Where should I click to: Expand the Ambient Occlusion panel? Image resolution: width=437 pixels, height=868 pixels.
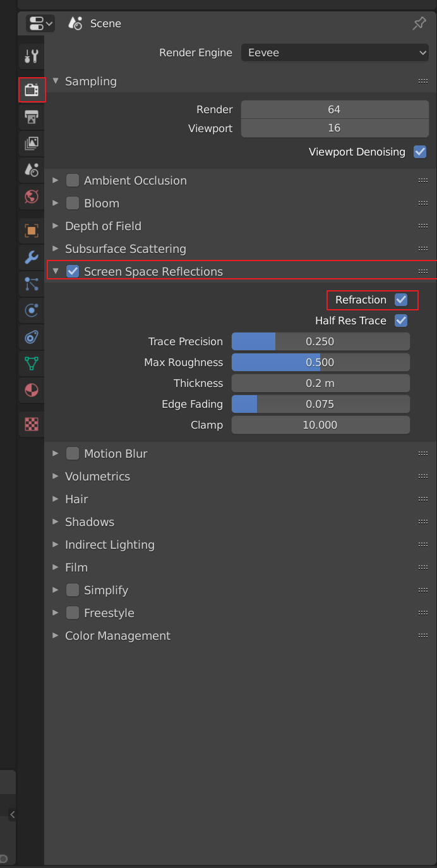tap(56, 181)
